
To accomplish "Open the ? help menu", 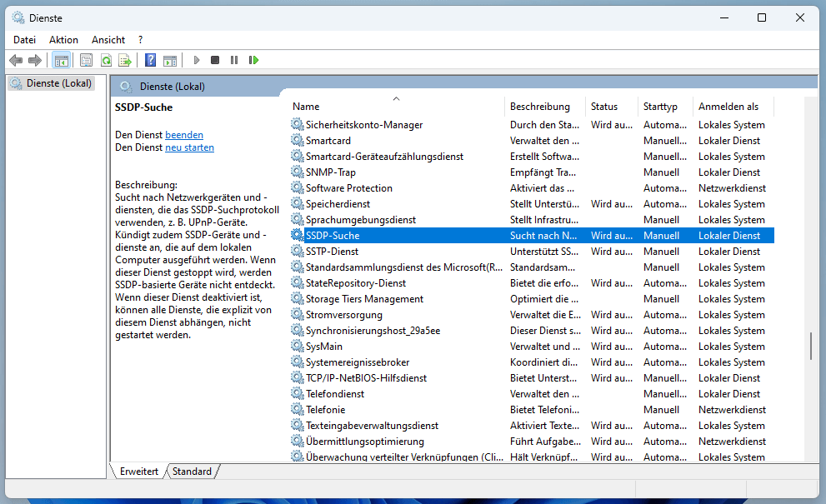I will pos(140,40).
